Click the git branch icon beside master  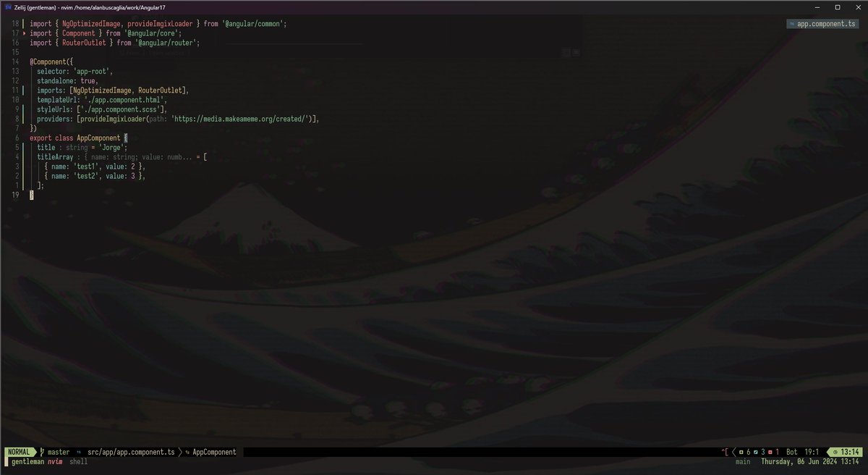coord(42,452)
